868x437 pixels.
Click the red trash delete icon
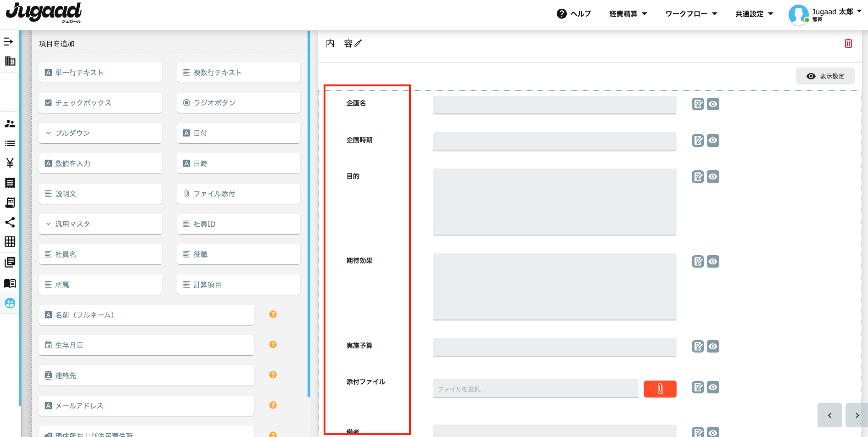[x=848, y=43]
